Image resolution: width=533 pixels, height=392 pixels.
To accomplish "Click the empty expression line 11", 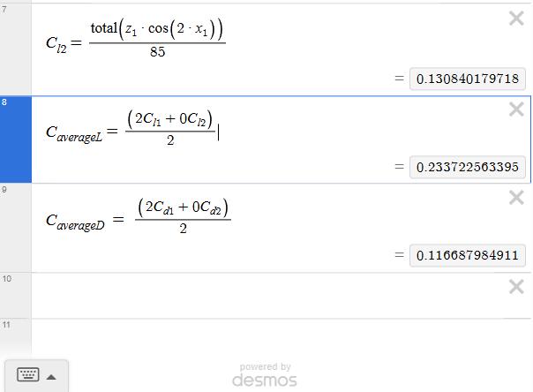I will pos(265,335).
